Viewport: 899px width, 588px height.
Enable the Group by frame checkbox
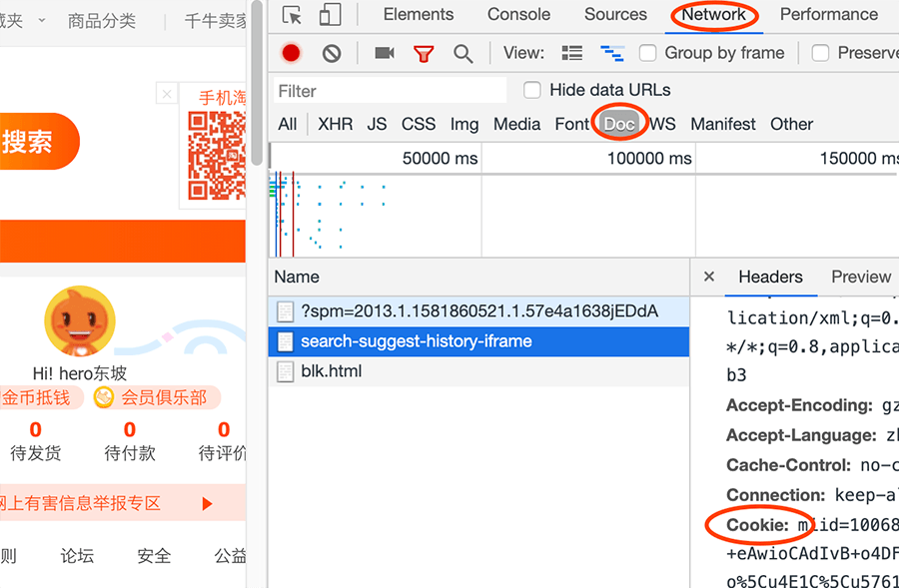[648, 53]
